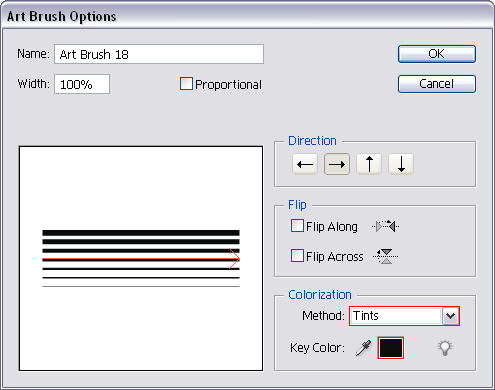Click the Flip Across illustration icon
This screenshot has width=495, height=390.
coord(386,256)
